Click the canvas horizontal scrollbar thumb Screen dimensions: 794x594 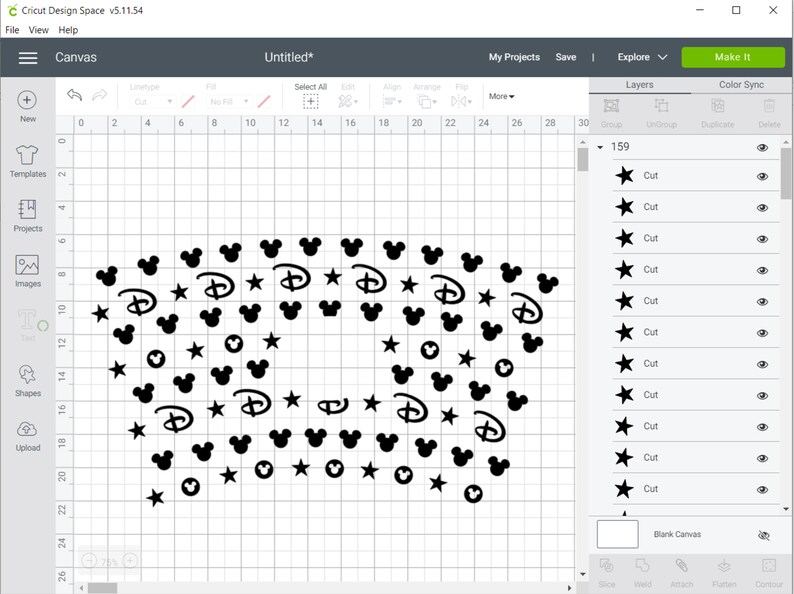(103, 588)
